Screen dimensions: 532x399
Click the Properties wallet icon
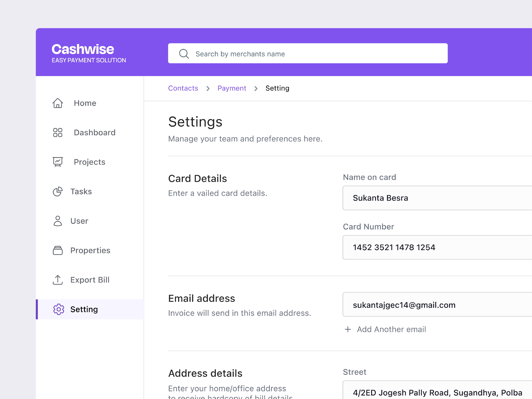58,250
